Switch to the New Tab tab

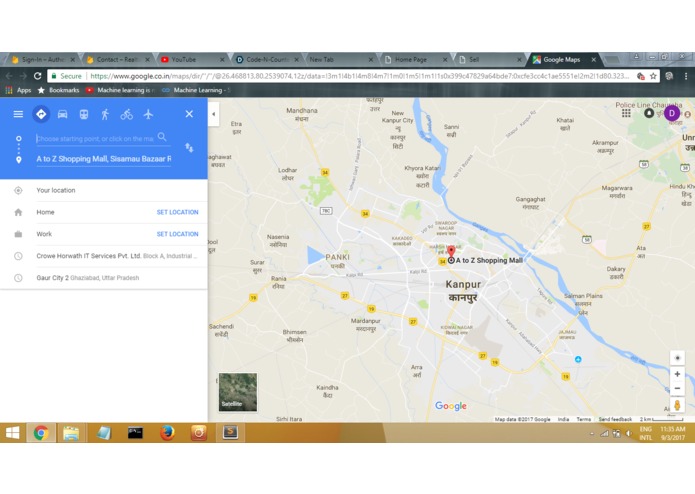click(341, 59)
